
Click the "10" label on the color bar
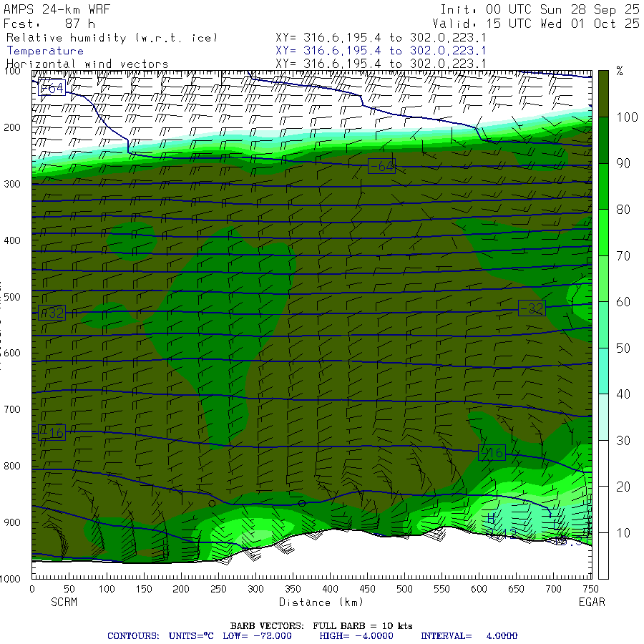click(623, 533)
